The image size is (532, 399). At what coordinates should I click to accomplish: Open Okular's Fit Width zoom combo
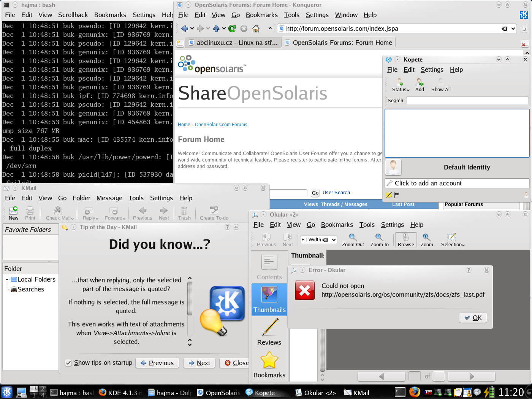[318, 240]
